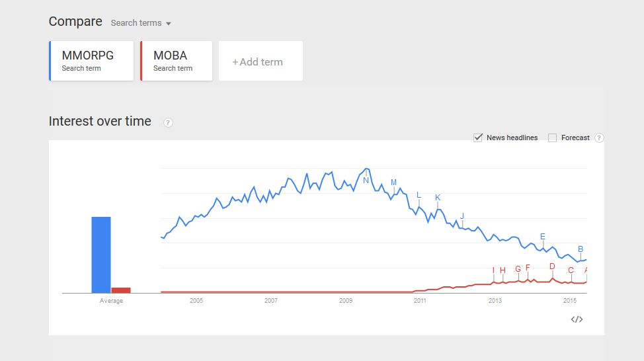This screenshot has height=361, width=644.
Task: Open help icon beside Interest over time
Action: tap(168, 122)
